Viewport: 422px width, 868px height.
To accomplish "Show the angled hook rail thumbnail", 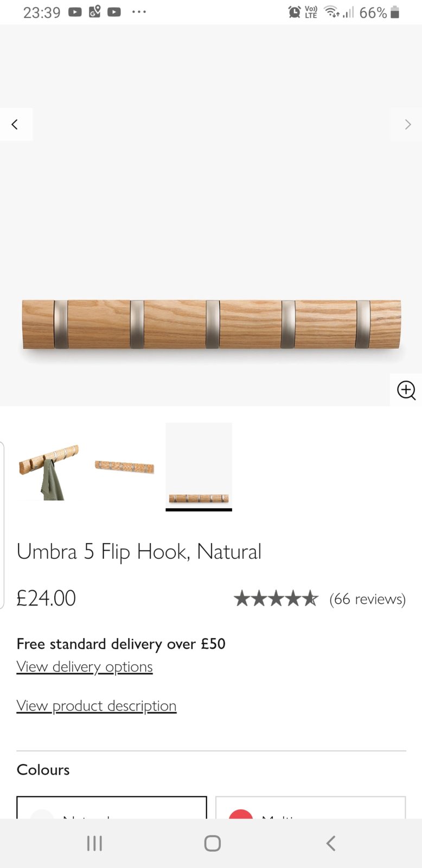I will tap(124, 467).
